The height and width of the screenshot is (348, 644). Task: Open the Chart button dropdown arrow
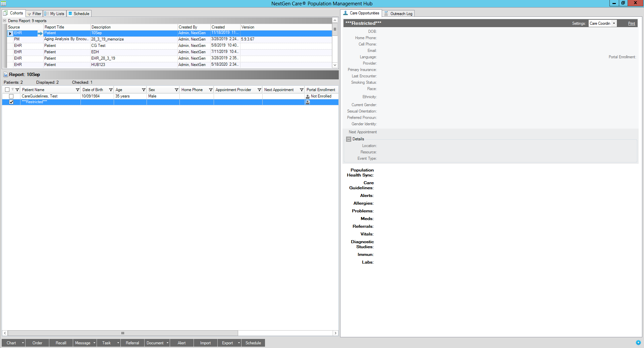click(x=23, y=343)
